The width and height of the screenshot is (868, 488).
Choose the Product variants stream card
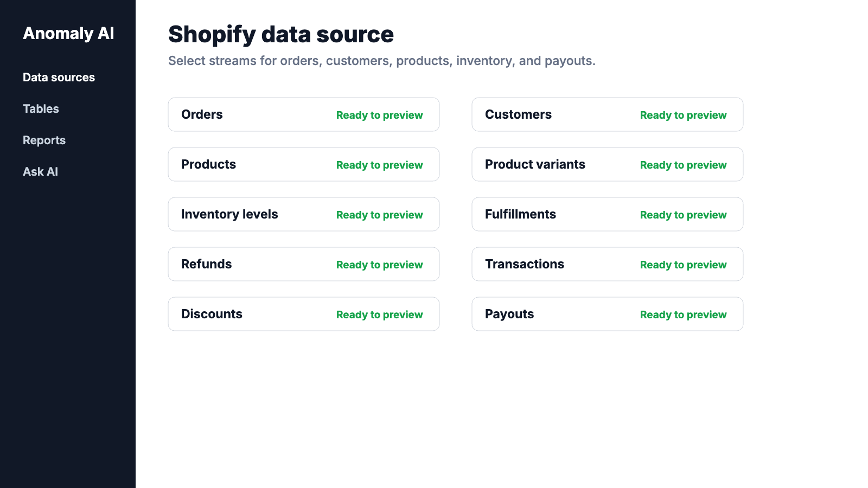click(x=608, y=164)
